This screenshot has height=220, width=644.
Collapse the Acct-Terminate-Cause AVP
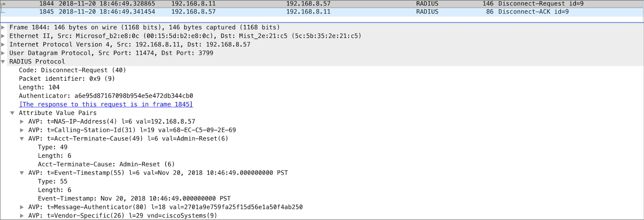pos(22,139)
